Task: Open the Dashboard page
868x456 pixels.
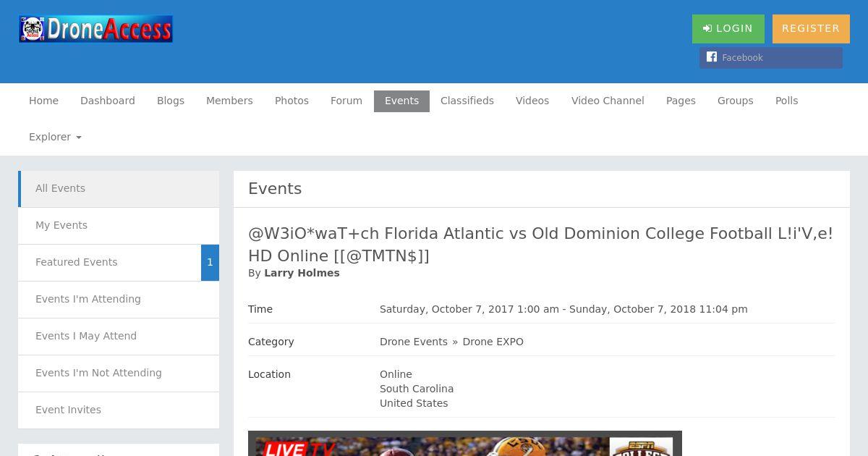Action: pyautogui.click(x=108, y=101)
